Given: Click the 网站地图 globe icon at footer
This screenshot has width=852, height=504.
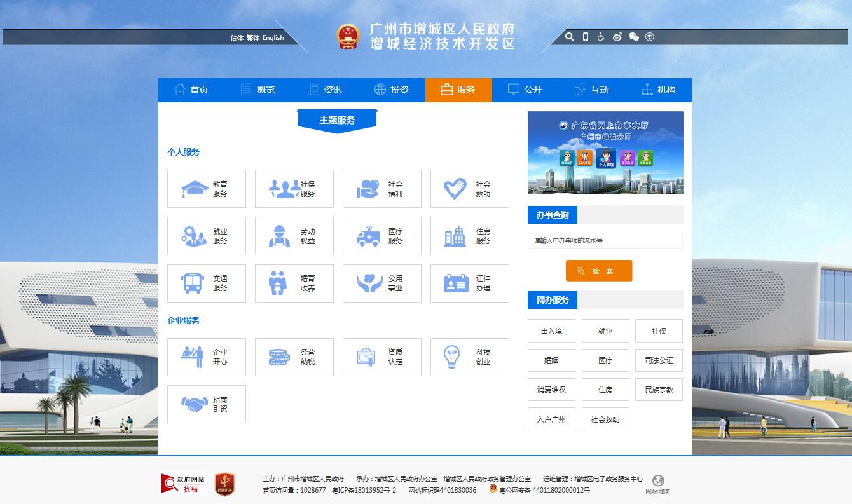Looking at the screenshot, I should (x=660, y=482).
